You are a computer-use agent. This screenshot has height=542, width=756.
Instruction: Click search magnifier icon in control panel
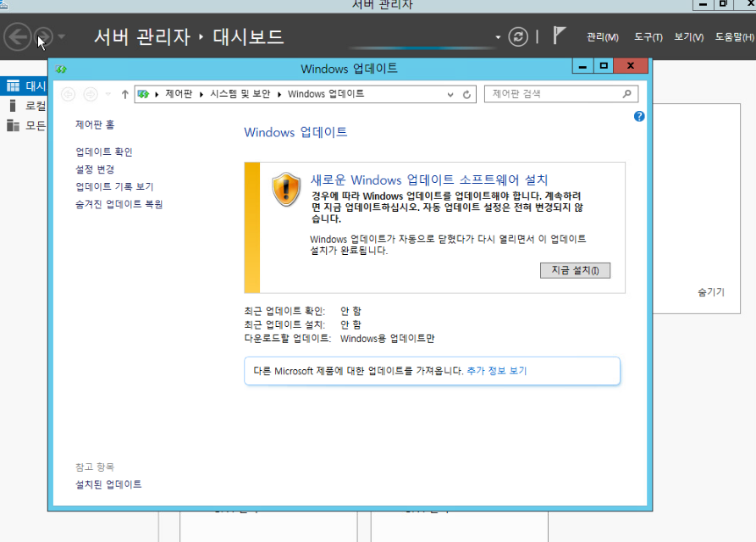click(x=626, y=93)
